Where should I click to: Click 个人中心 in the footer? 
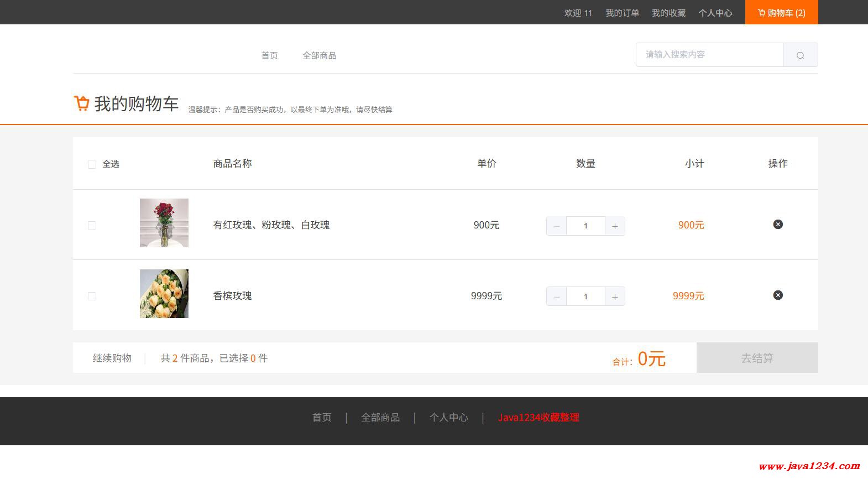[x=448, y=418]
